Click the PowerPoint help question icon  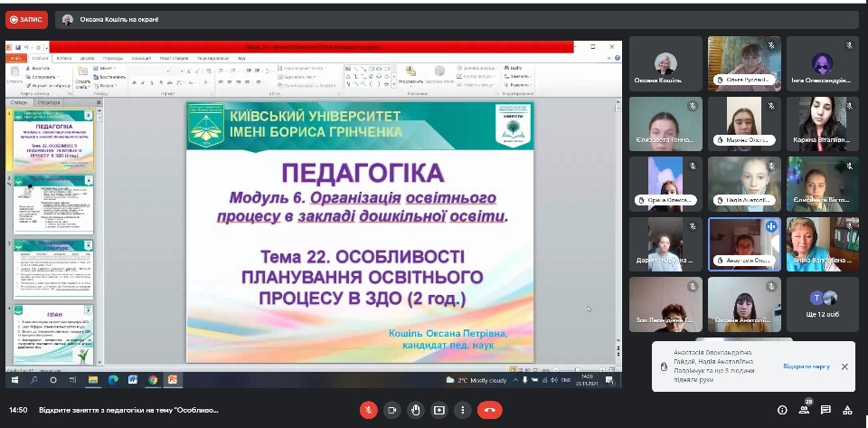(x=617, y=58)
